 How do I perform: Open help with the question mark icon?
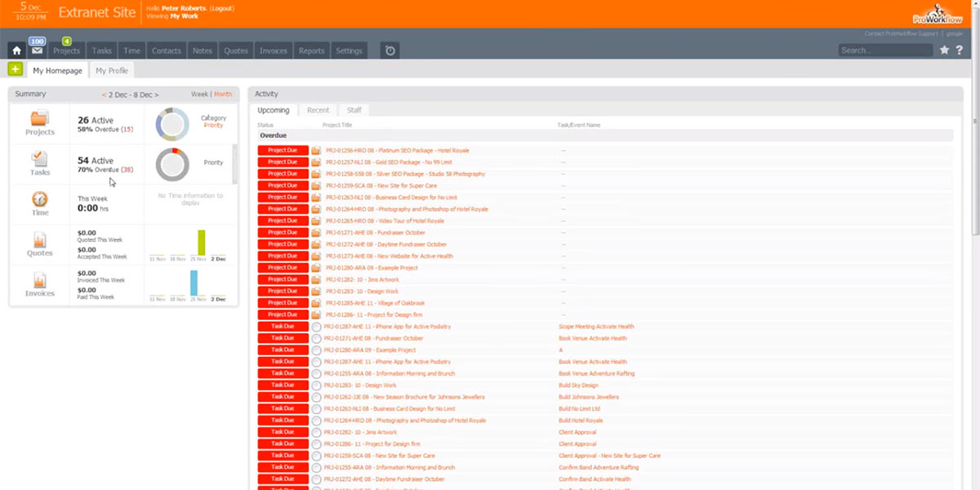[x=960, y=51]
